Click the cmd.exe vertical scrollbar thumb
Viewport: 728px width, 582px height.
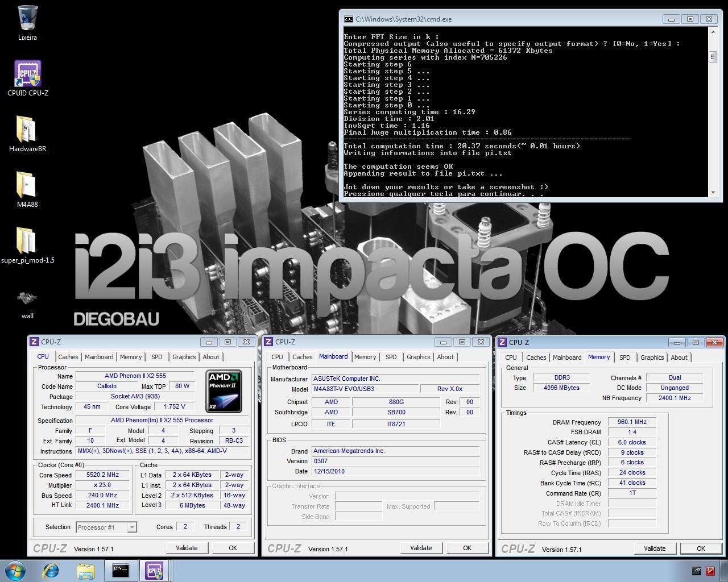[713, 57]
